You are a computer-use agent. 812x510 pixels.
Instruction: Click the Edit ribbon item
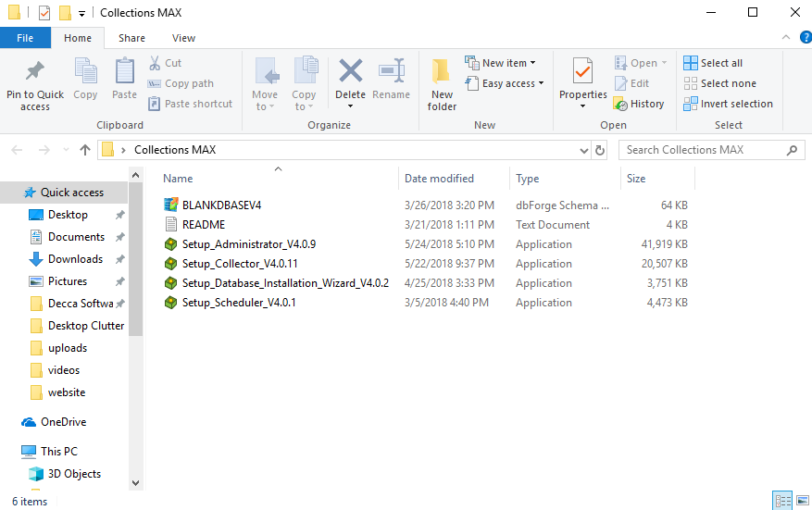coord(631,83)
